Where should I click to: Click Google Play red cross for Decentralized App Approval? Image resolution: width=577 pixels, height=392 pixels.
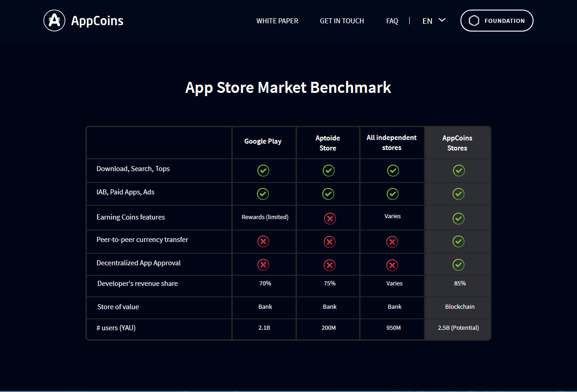(263, 265)
